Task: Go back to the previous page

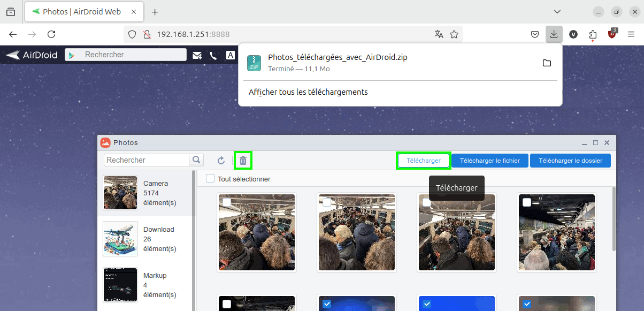Action: click(13, 34)
